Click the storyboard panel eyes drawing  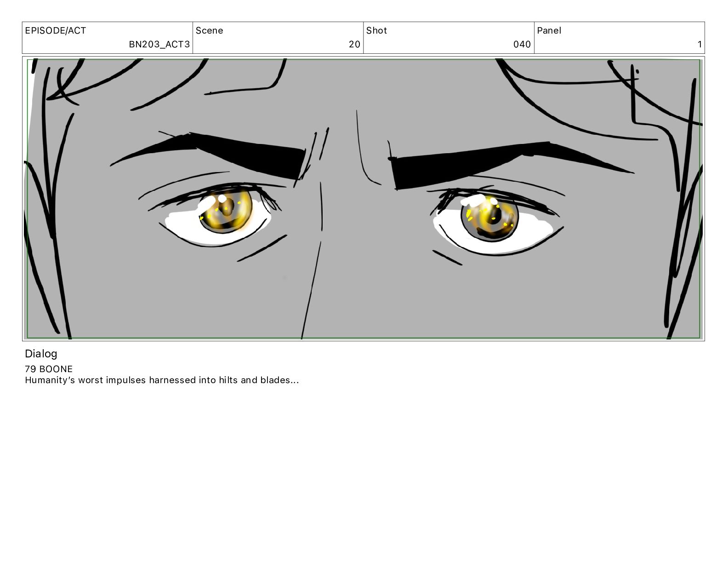(x=363, y=199)
